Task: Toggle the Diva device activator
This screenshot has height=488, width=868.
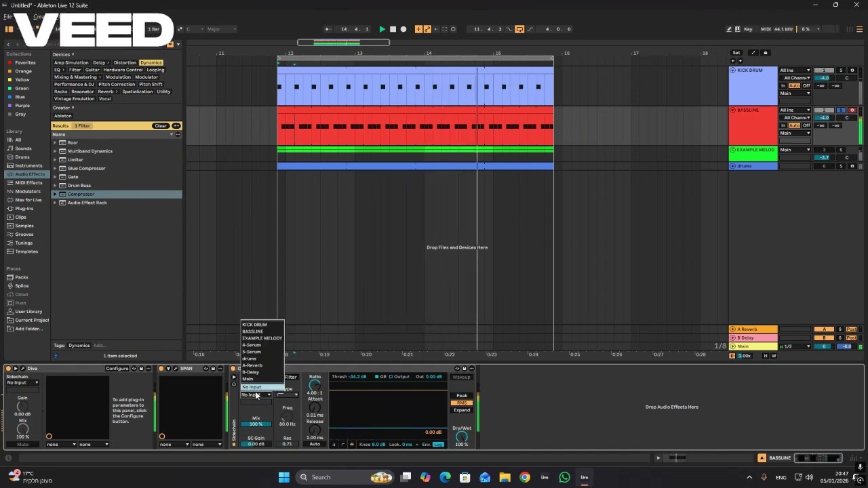Action: (9, 369)
